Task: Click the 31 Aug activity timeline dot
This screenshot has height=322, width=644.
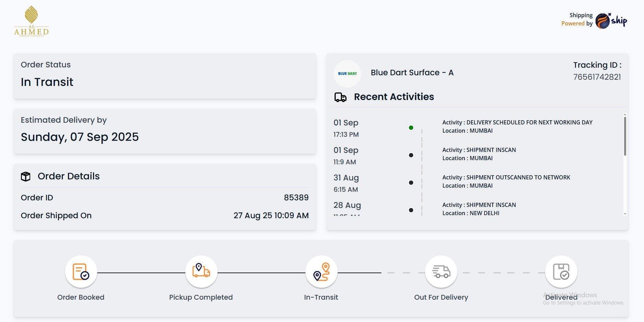Action: coord(411,182)
